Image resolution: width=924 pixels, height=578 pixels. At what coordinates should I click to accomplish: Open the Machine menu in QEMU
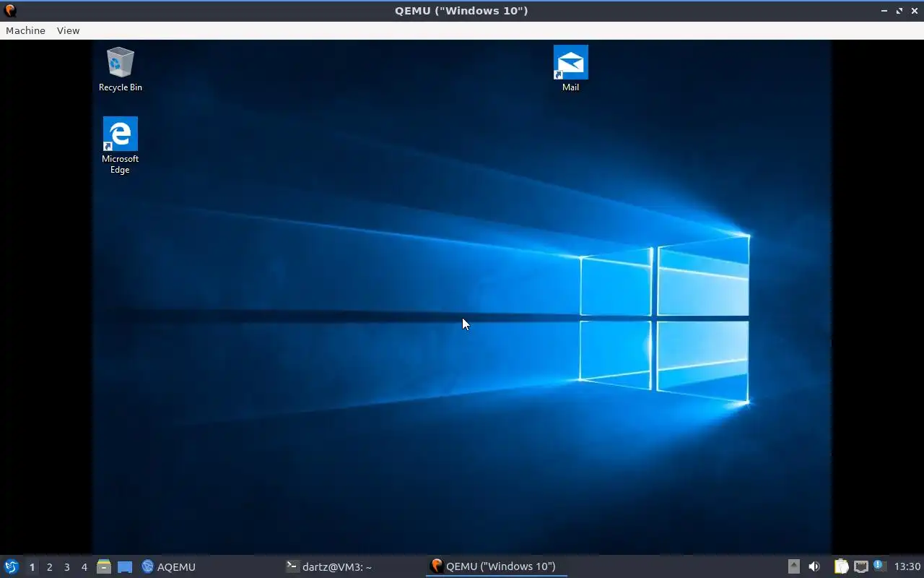click(x=25, y=30)
